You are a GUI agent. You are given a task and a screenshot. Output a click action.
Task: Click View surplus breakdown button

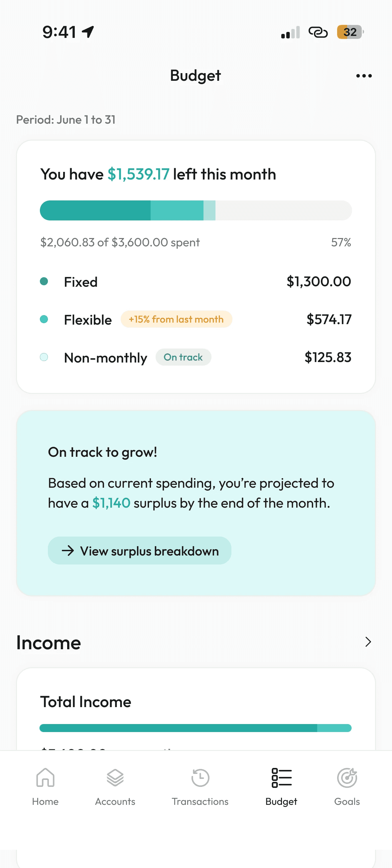(x=140, y=551)
